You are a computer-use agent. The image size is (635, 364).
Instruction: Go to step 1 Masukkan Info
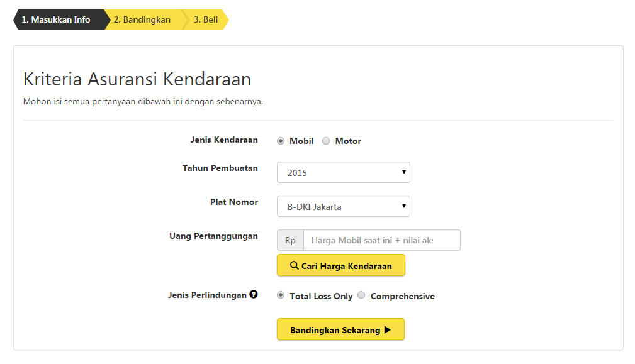click(56, 19)
